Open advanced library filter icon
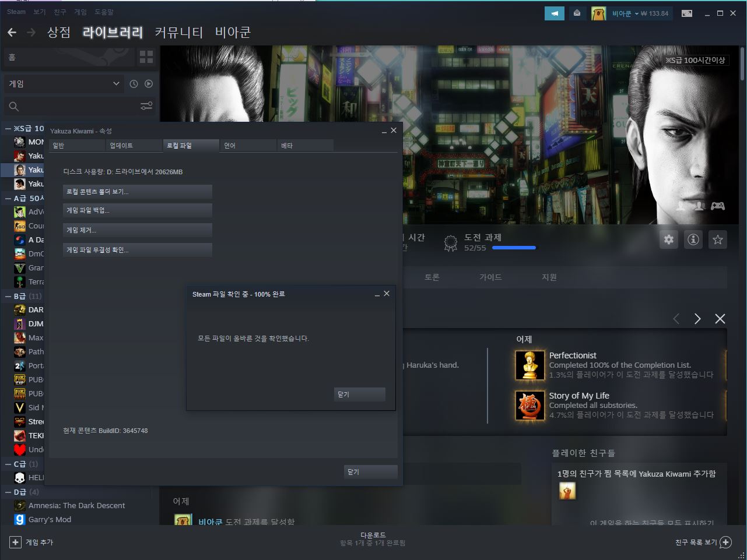747x560 pixels. 146,105
